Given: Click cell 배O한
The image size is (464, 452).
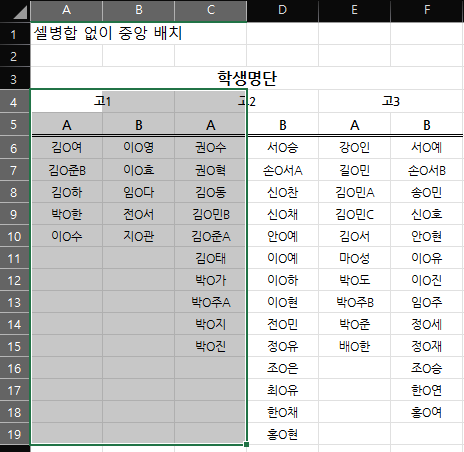Looking at the screenshot, I should 354,346.
